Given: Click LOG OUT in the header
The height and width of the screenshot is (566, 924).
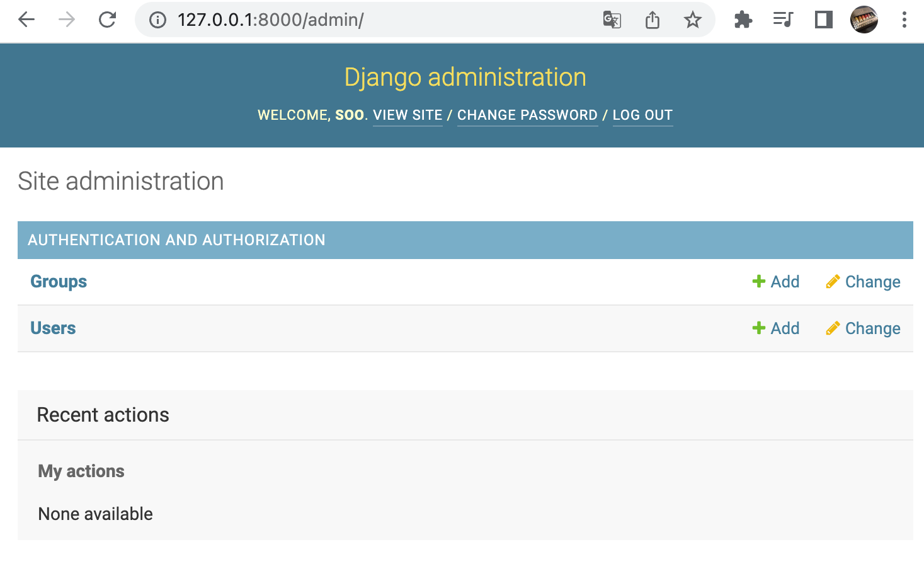Looking at the screenshot, I should [642, 115].
